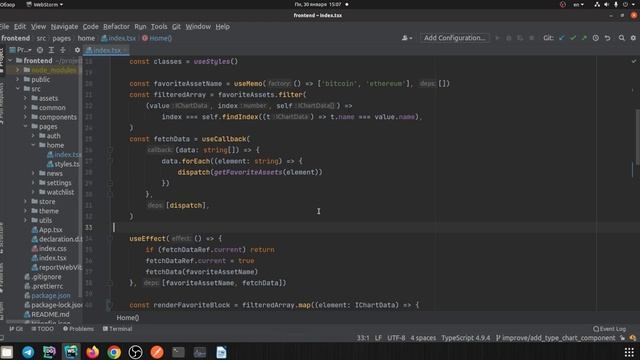Click the pages breadcrumb in navigation bar
The image size is (640, 360).
61,38
